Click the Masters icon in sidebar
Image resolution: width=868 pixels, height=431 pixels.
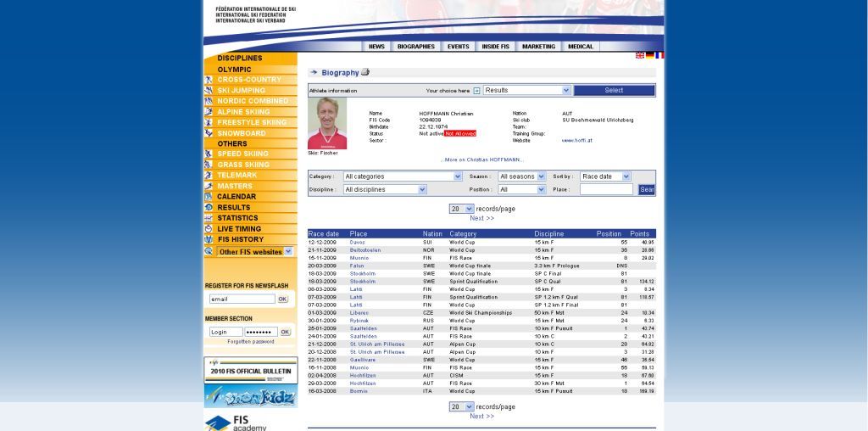point(209,186)
